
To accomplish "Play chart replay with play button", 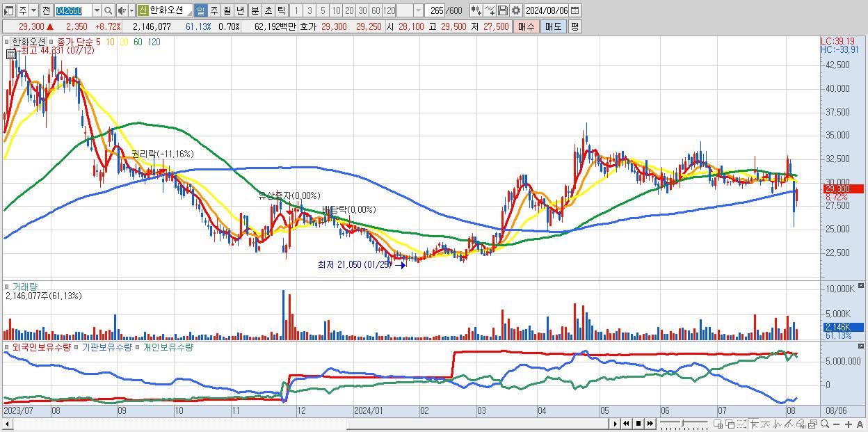I will (x=616, y=424).
